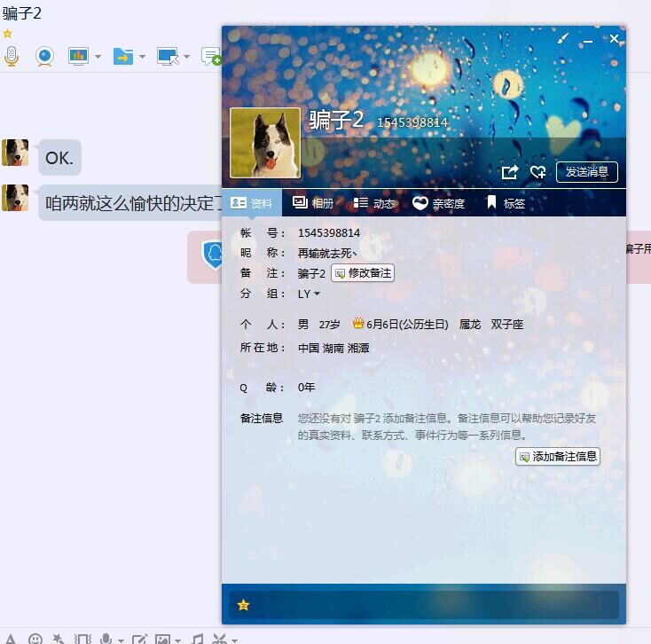Image resolution: width=651 pixels, height=644 pixels.
Task: Click the heart plus icon on profile
Action: tap(537, 172)
